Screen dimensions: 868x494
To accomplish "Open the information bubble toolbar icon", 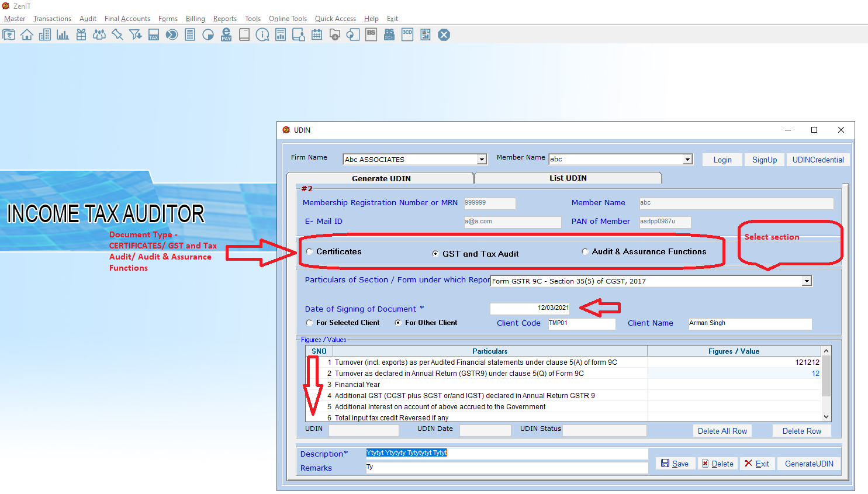I will click(262, 35).
